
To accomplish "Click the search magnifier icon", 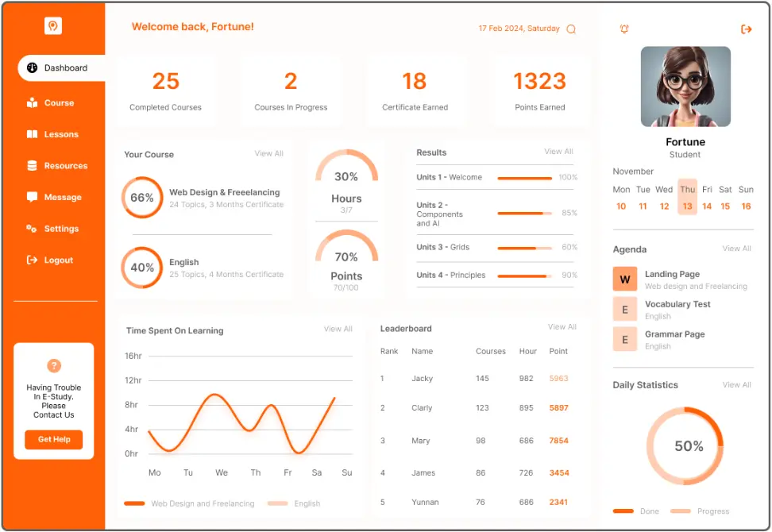I will [571, 29].
